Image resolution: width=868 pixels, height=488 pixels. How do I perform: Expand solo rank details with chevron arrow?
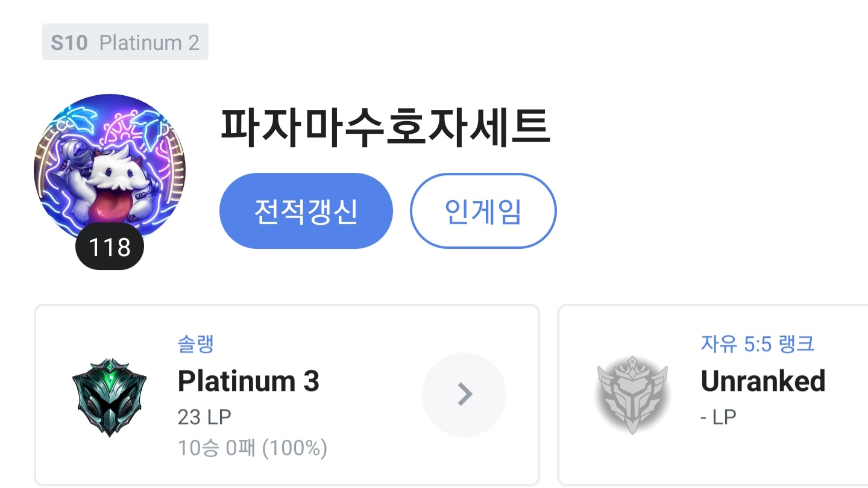tap(464, 395)
